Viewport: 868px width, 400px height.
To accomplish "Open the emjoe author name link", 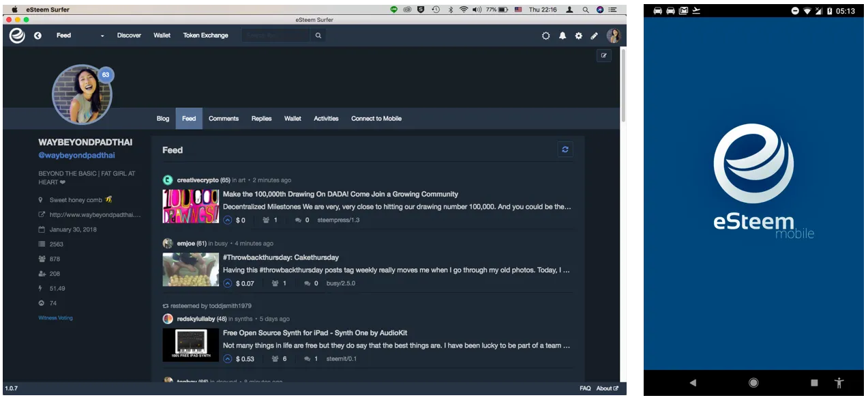I will 186,244.
